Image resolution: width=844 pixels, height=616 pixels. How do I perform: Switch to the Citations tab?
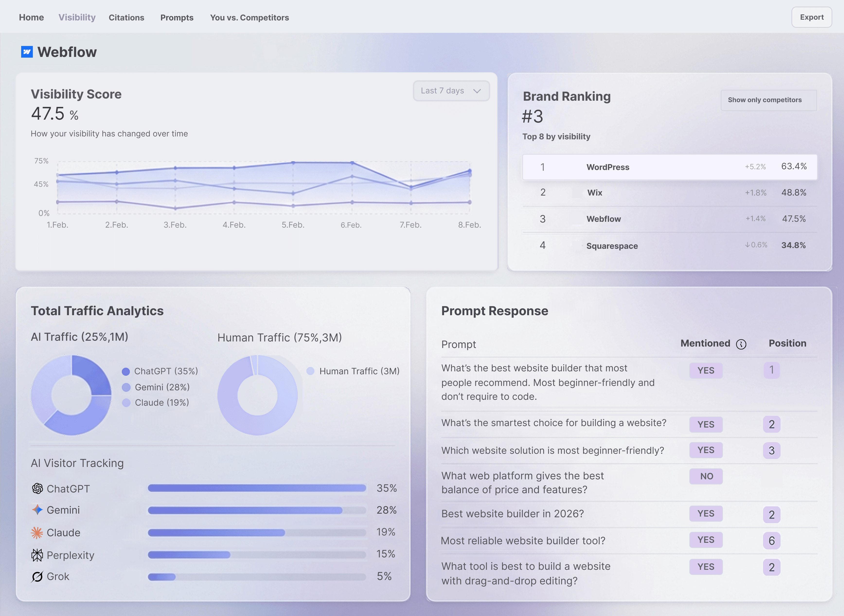[x=126, y=17]
